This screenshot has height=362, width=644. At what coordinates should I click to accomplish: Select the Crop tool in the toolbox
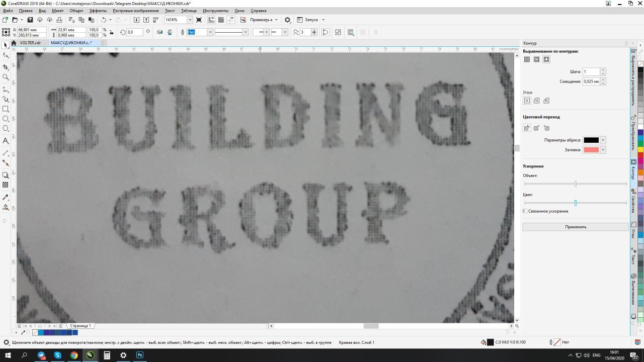6,66
